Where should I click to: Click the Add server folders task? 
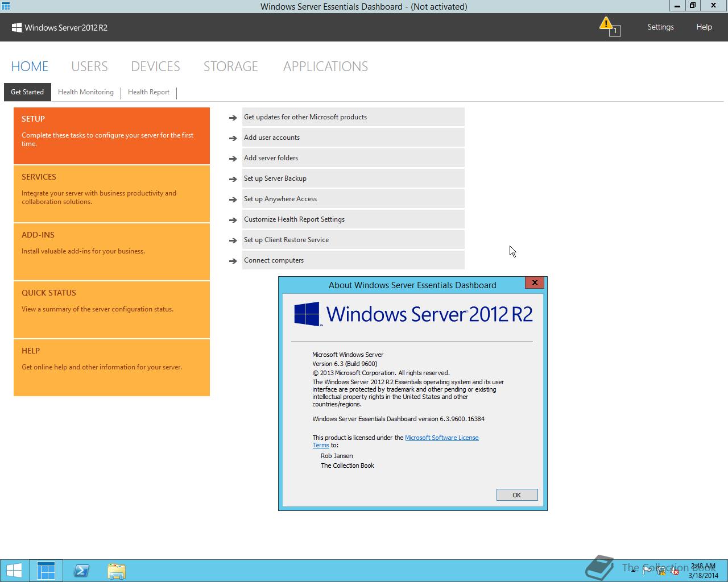pos(353,158)
